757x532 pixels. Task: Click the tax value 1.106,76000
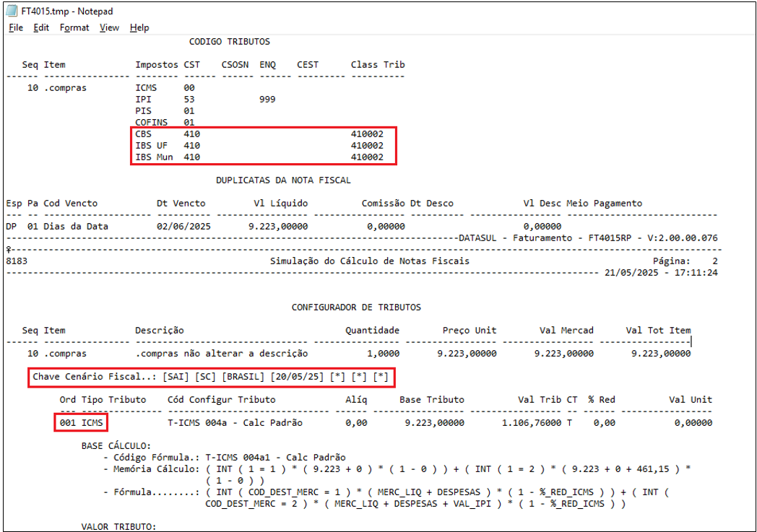(532, 423)
